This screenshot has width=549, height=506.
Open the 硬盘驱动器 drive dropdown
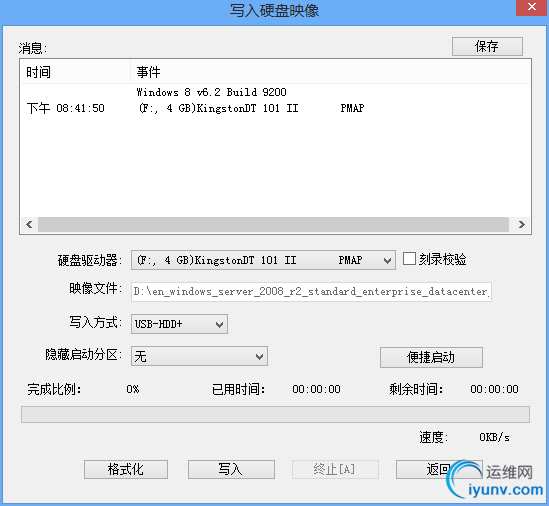[263, 260]
